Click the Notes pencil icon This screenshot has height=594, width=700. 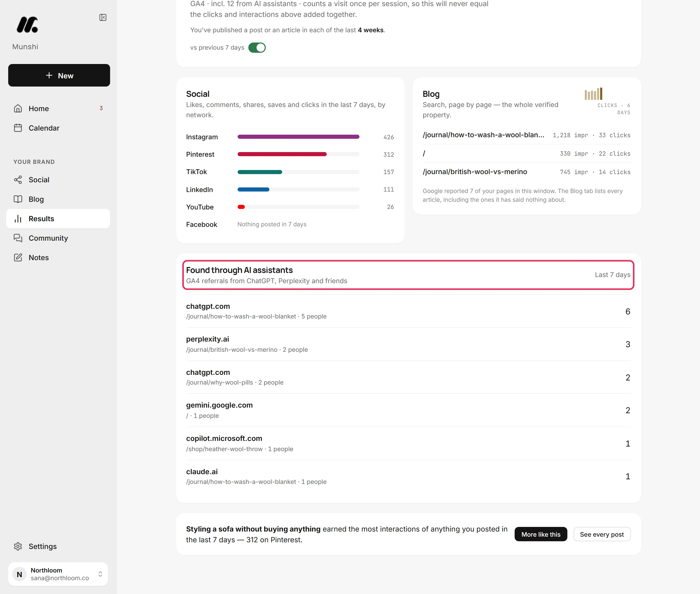18,258
